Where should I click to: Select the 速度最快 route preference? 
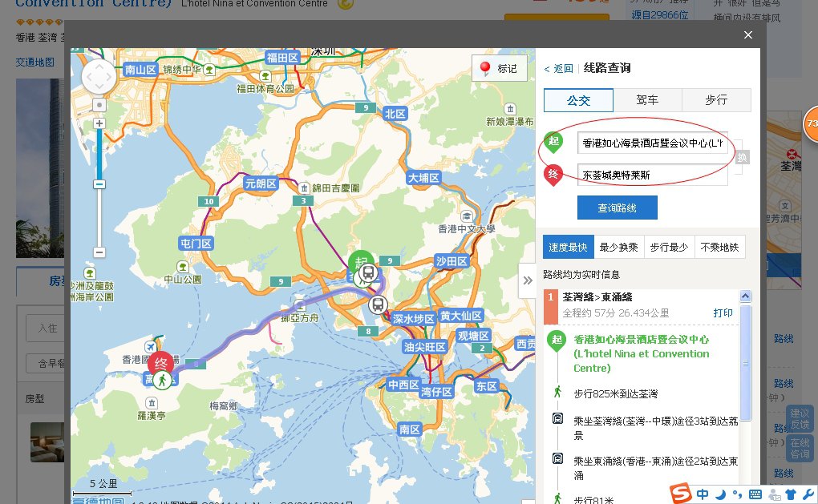point(568,248)
